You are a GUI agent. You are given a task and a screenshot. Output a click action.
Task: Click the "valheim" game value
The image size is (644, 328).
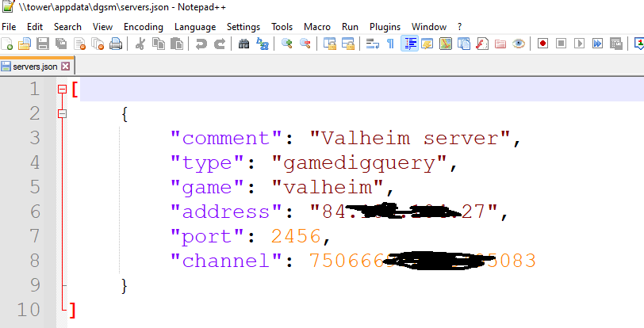[328, 188]
